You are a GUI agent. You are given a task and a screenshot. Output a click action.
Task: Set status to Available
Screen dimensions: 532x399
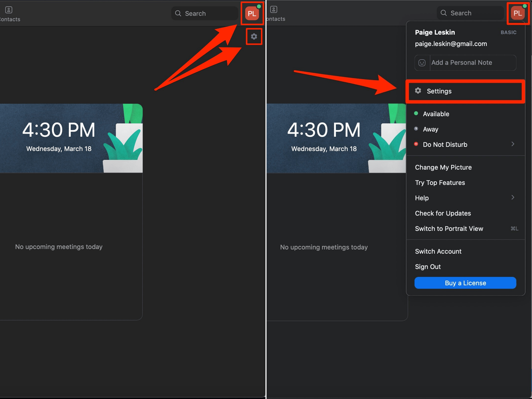tap(436, 114)
